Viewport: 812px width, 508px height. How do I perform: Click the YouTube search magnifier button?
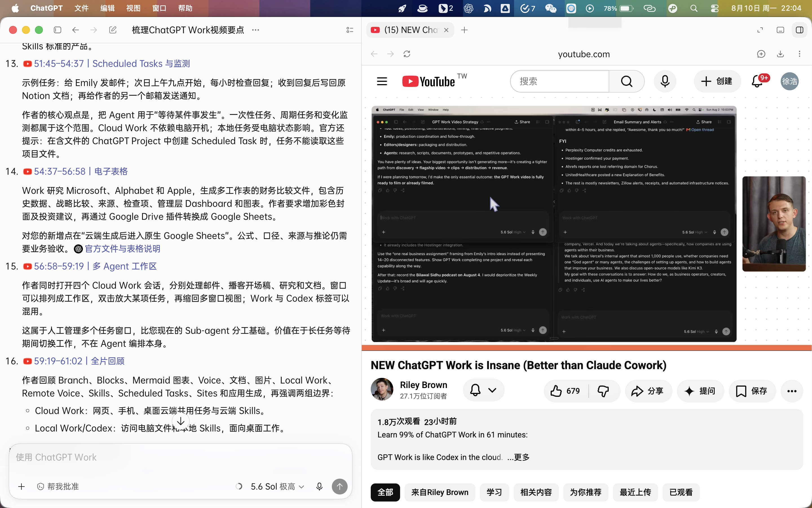point(626,81)
